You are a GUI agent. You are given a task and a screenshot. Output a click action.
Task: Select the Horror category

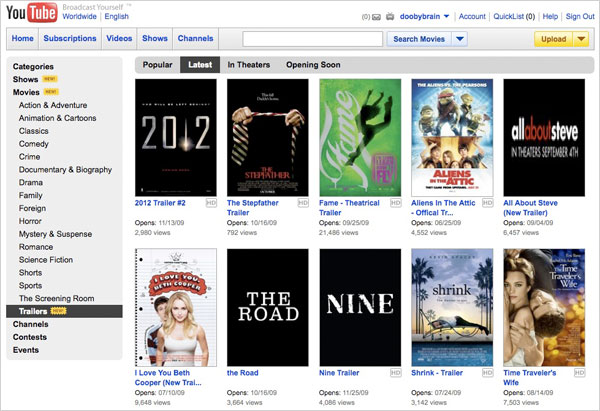tap(30, 221)
